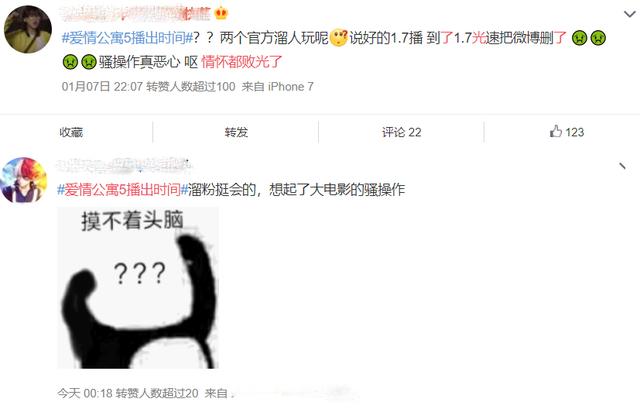Open second poster's anime avatar
The image size is (640, 409).
pyautogui.click(x=24, y=180)
